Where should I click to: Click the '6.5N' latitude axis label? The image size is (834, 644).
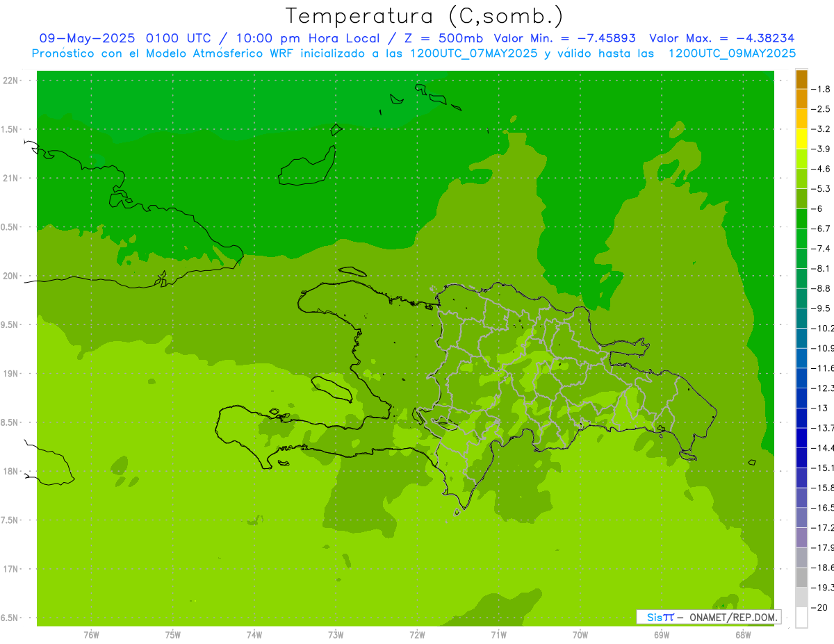click(x=9, y=618)
